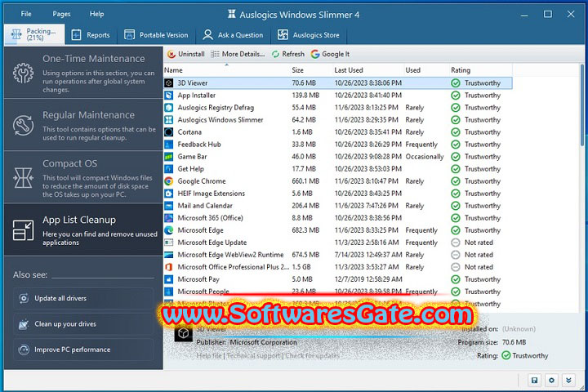This screenshot has height=392, width=588.
Task: Click the Google It button
Action: tap(331, 54)
